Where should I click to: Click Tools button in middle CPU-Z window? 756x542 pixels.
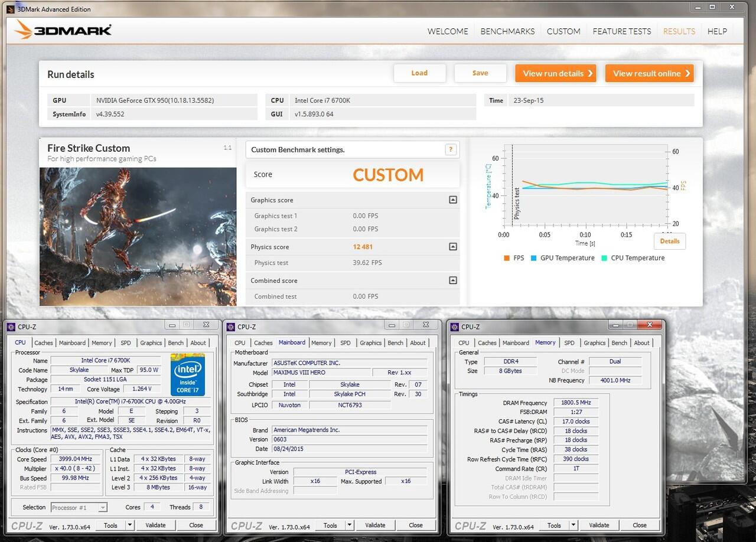tap(330, 525)
